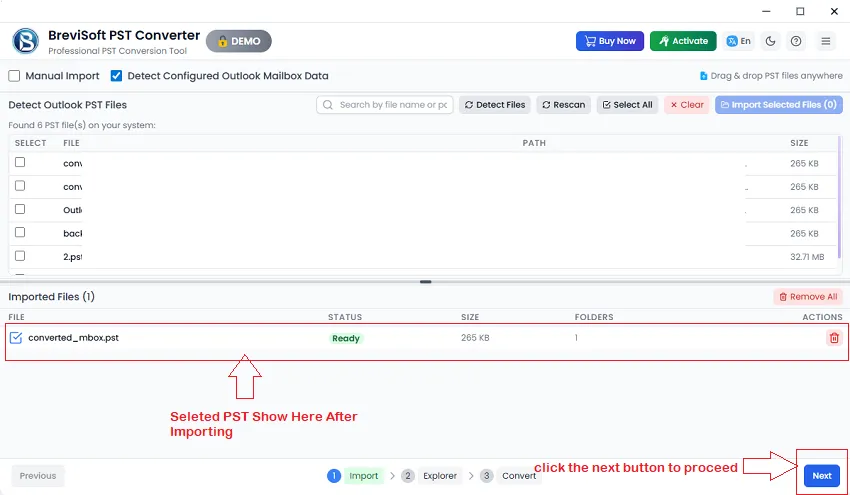Screen dimensions: 850x495
Task: Click Import Selected Files (0) button
Action: (778, 105)
